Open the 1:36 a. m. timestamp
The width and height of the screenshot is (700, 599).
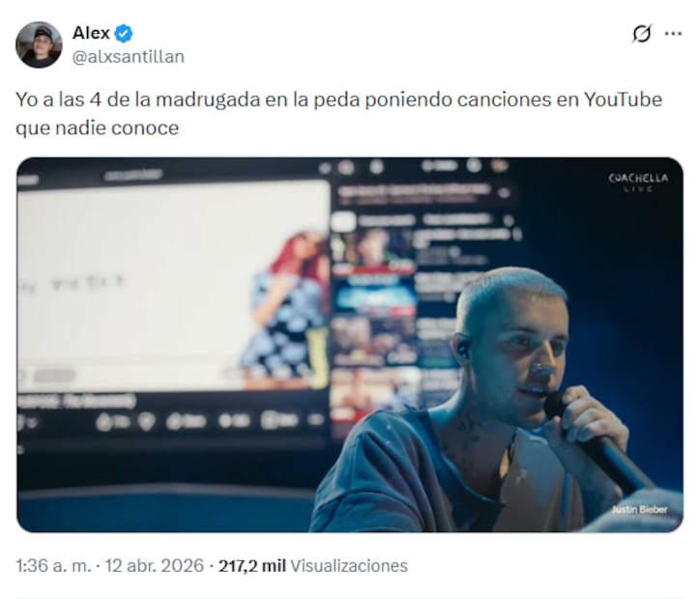tap(53, 565)
